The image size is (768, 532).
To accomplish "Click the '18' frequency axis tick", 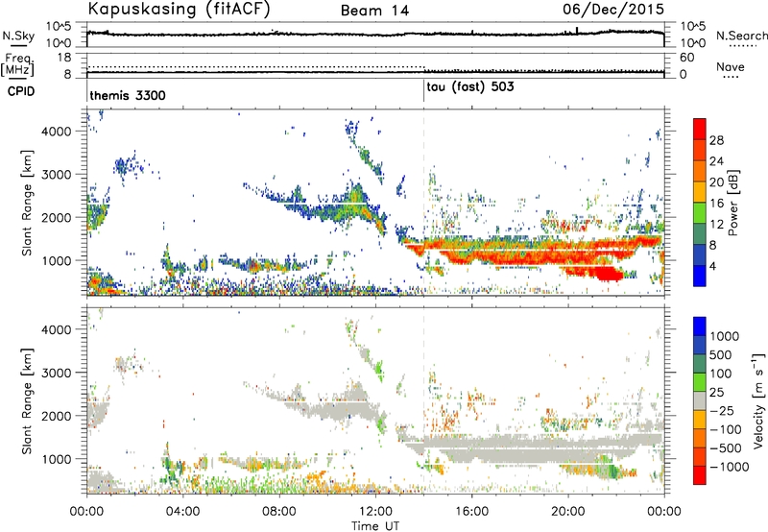I will (x=64, y=57).
